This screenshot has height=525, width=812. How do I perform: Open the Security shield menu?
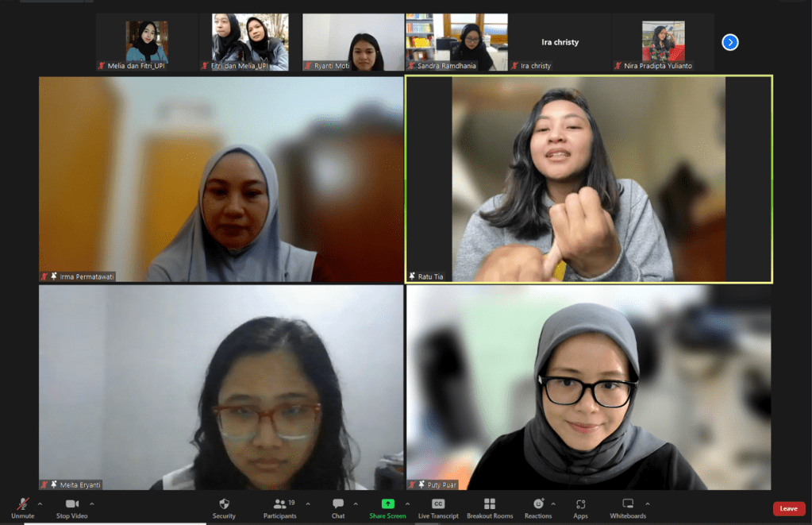(x=224, y=508)
